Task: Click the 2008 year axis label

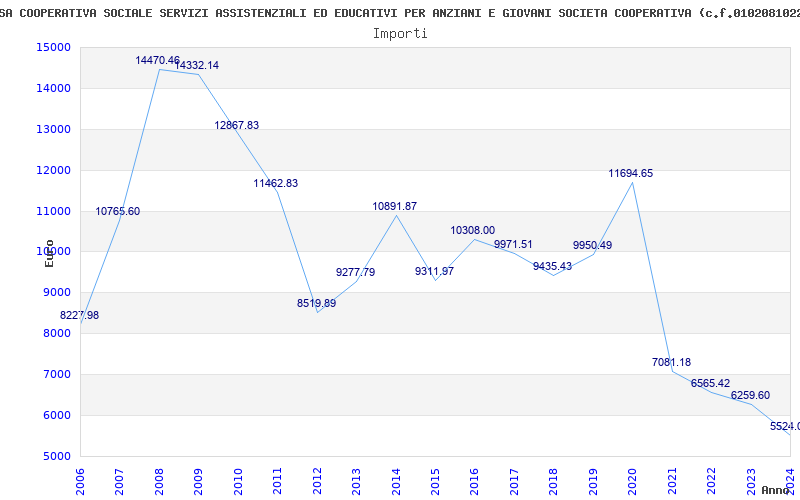Action: pyautogui.click(x=159, y=482)
